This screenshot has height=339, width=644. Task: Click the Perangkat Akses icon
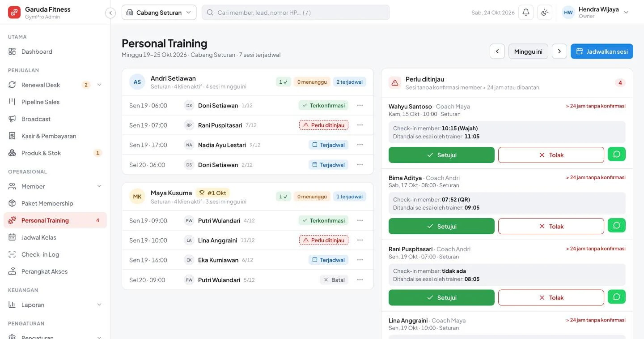12,271
